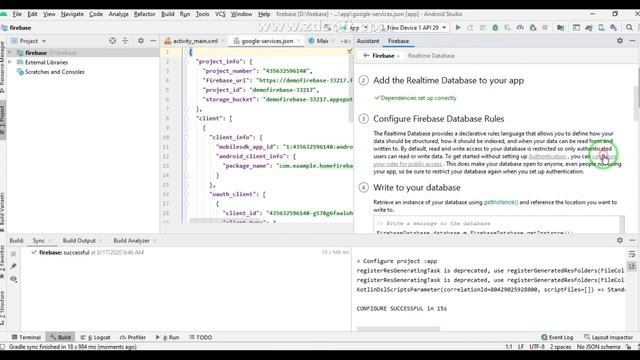Open the SDK Manager icon
Screen dimensions: 640x360
tap(613, 27)
